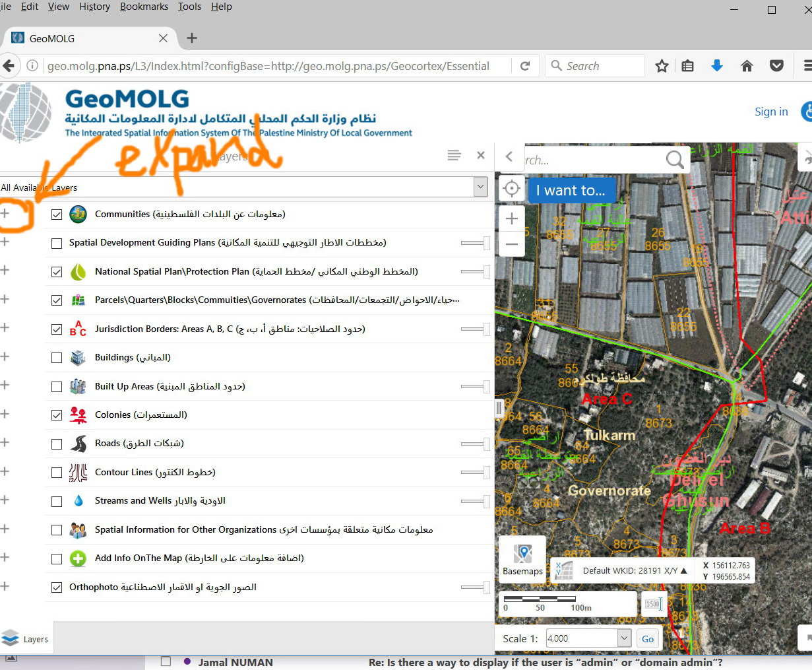The image size is (812, 670).
Task: Open a new browser tab
Action: click(x=192, y=38)
